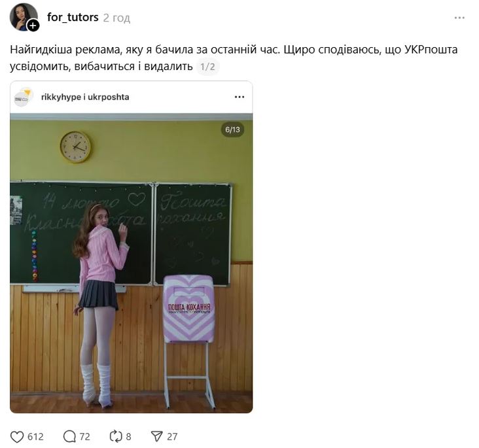479x448 pixels.
Task: Share the post via paper plane icon
Action: click(x=156, y=436)
